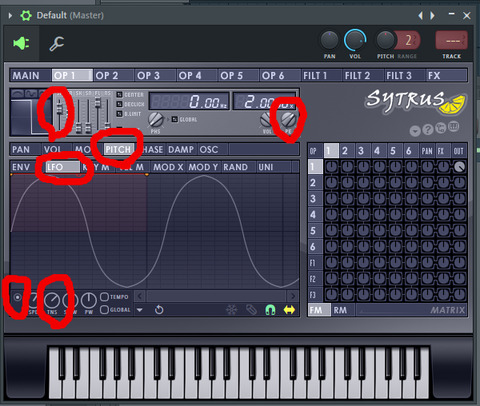
Task: Toggle the CENTER switch
Action: click(119, 95)
